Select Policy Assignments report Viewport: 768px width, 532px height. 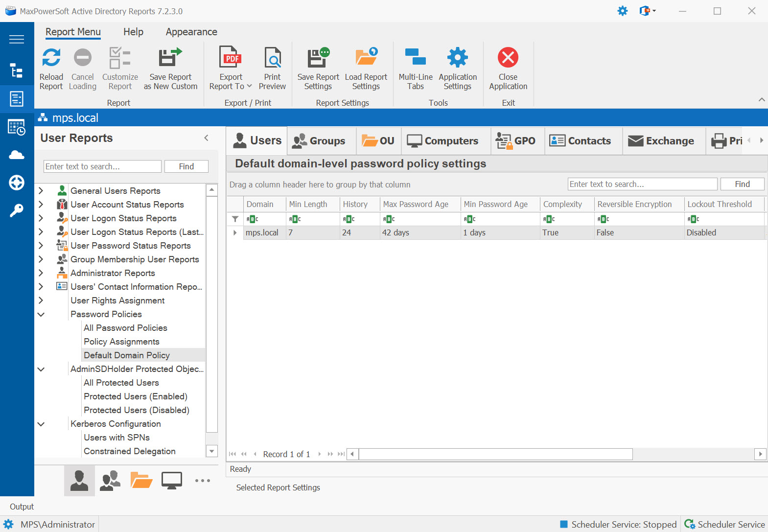tap(121, 342)
